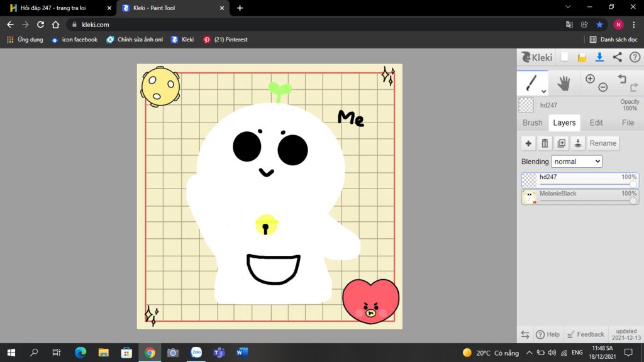Open the Blending mode dropdown
644x362 pixels.
(x=577, y=162)
